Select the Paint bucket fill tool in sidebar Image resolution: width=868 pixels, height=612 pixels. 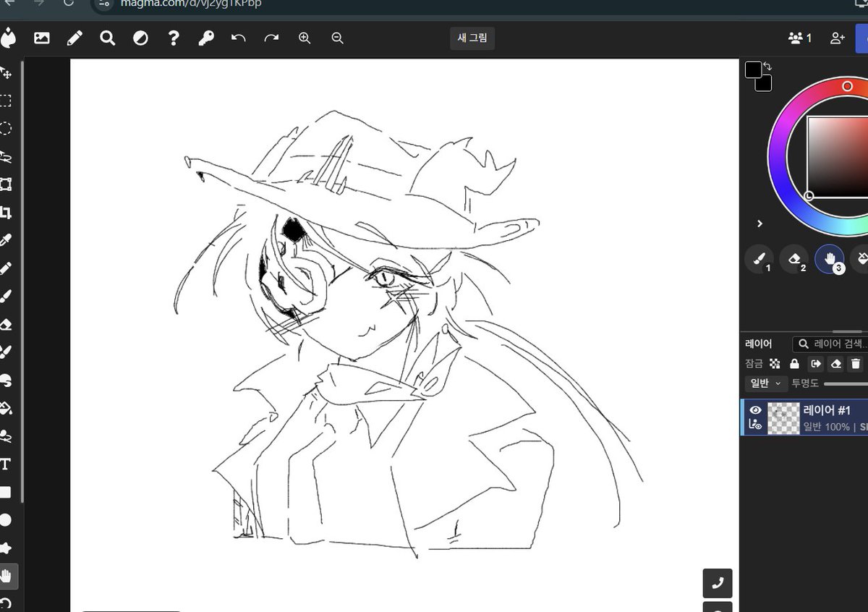(x=5, y=408)
